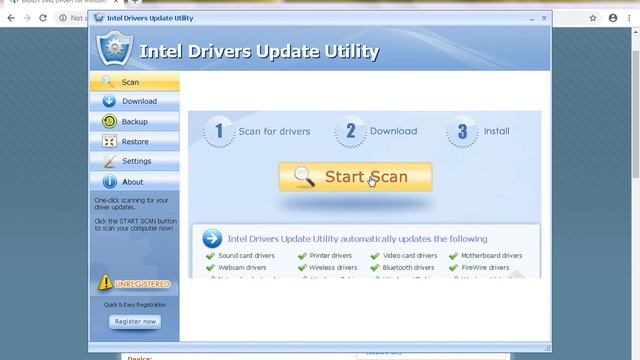Click the UNREGISTERED label

(x=142, y=284)
